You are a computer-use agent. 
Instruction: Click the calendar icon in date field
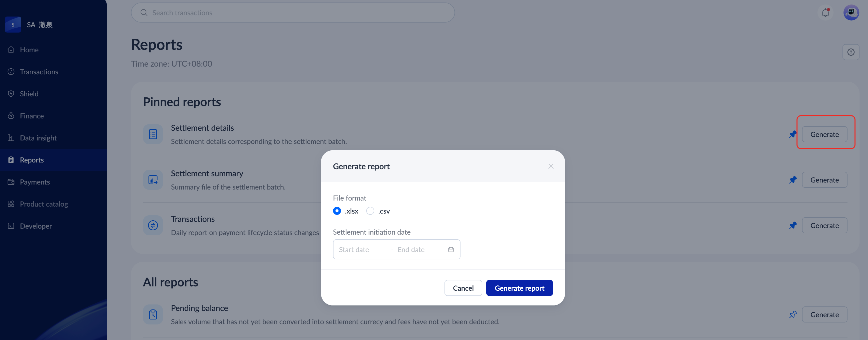coord(451,250)
